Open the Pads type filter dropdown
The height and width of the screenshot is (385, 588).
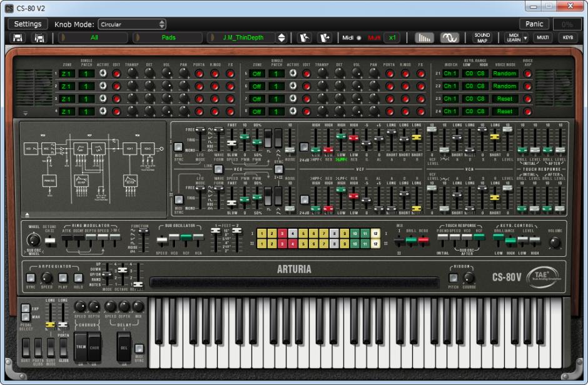pyautogui.click(x=168, y=37)
